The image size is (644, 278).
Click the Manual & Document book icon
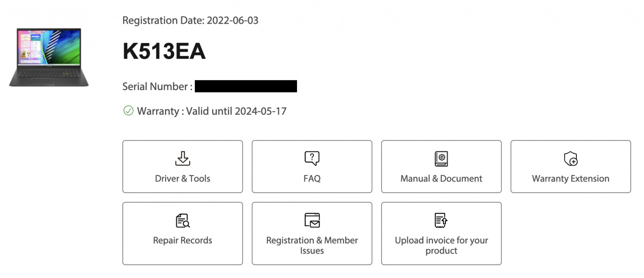[x=441, y=159]
